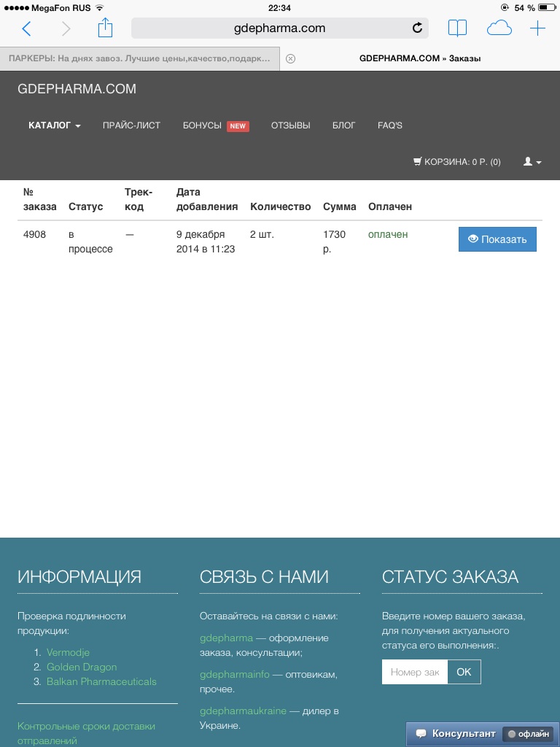The width and height of the screenshot is (560, 747).
Task: Add a new tab with plus icon
Action: click(537, 28)
